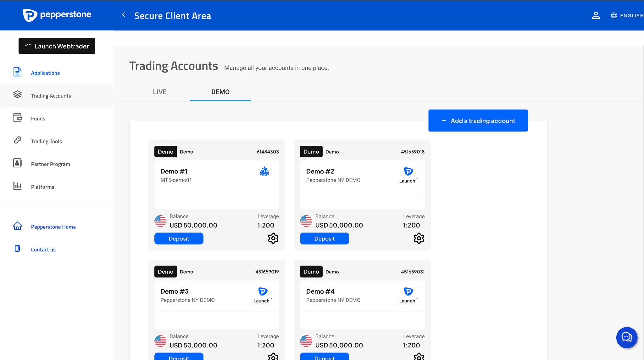
Task: Click the Funds wallet icon
Action: (x=17, y=117)
